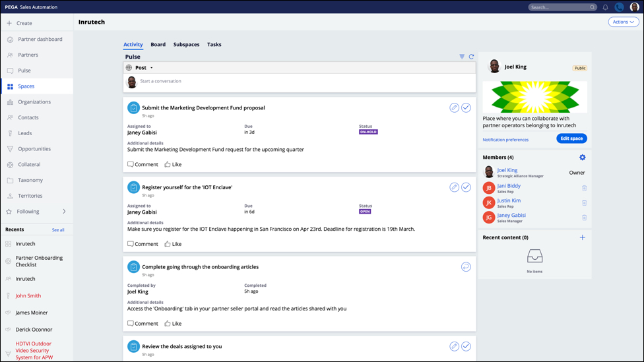Reopen the completed onboarding articles task
This screenshot has height=362, width=644.
[466, 267]
